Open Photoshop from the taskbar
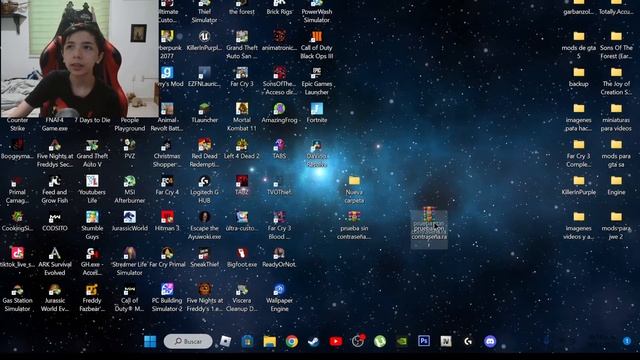The height and width of the screenshot is (360, 640). (x=424, y=341)
